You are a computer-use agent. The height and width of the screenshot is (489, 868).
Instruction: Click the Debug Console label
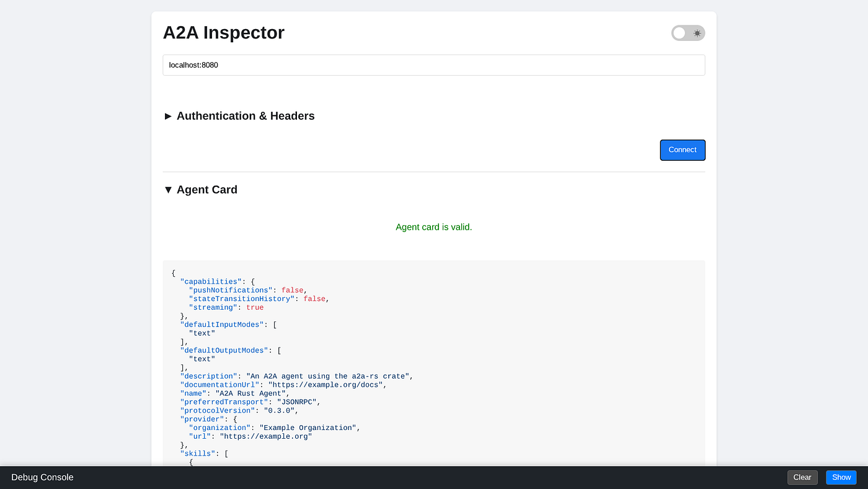click(x=42, y=477)
